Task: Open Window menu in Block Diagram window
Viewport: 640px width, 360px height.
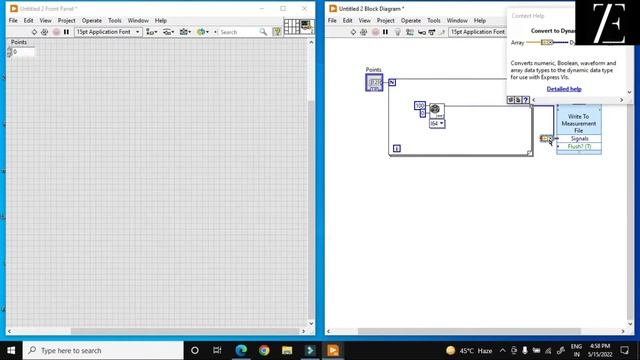Action: pos(457,20)
